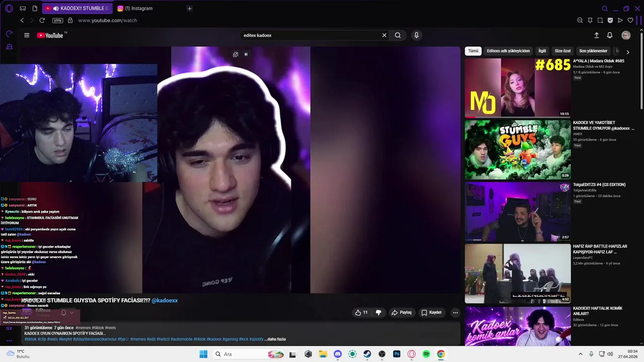Image resolution: width=644 pixels, height=362 pixels.
Task: Open the Opera sidebar Twitch icon
Action: coord(9,47)
